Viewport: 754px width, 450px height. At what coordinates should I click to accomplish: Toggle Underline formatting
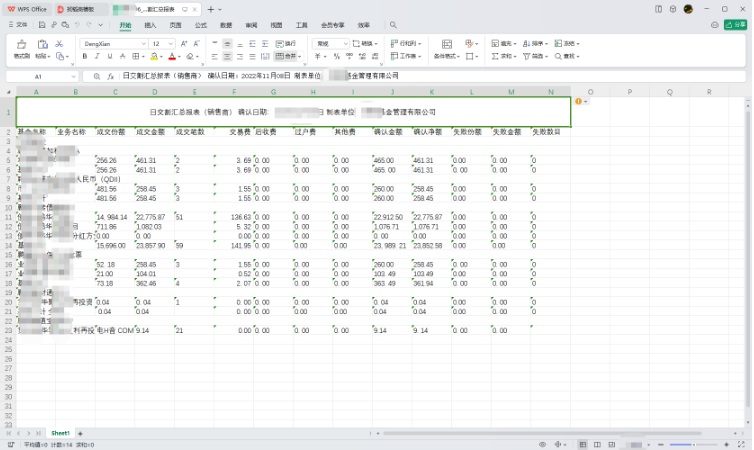(110, 56)
